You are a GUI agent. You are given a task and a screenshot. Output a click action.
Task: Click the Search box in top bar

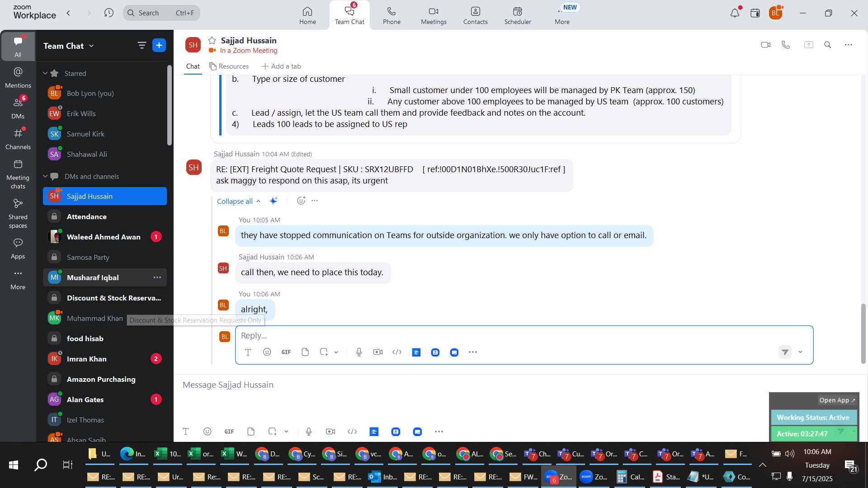pos(161,13)
